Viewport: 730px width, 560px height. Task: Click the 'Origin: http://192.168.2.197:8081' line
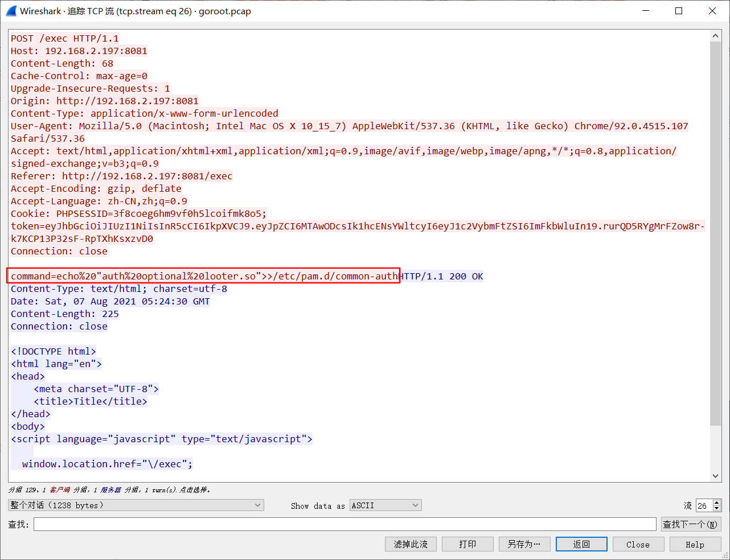tap(105, 101)
